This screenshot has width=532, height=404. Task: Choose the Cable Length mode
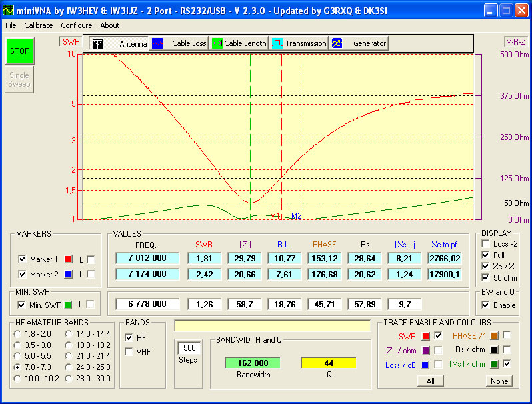pos(239,43)
